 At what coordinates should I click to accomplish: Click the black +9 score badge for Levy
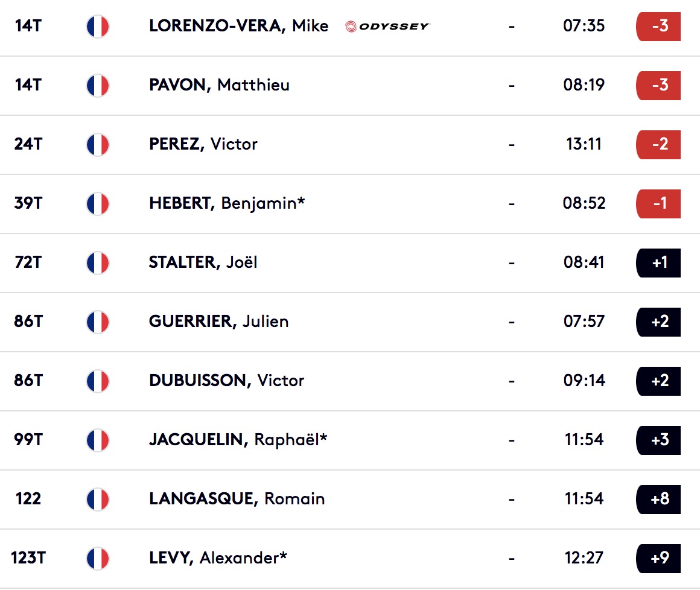pyautogui.click(x=658, y=558)
